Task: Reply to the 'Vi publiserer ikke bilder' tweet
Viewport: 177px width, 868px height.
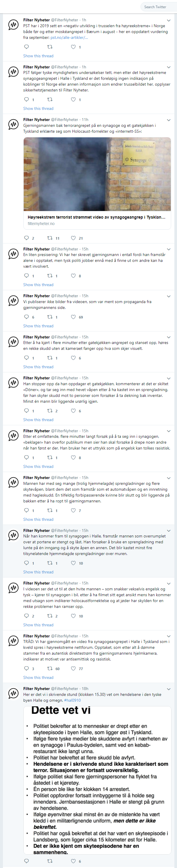Action: (27, 317)
